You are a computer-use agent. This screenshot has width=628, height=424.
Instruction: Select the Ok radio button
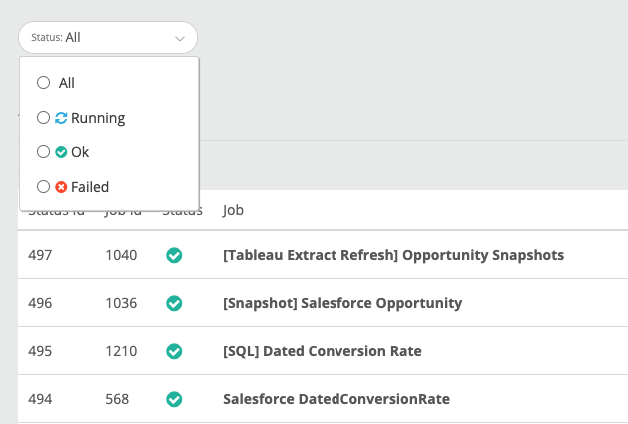[x=43, y=152]
